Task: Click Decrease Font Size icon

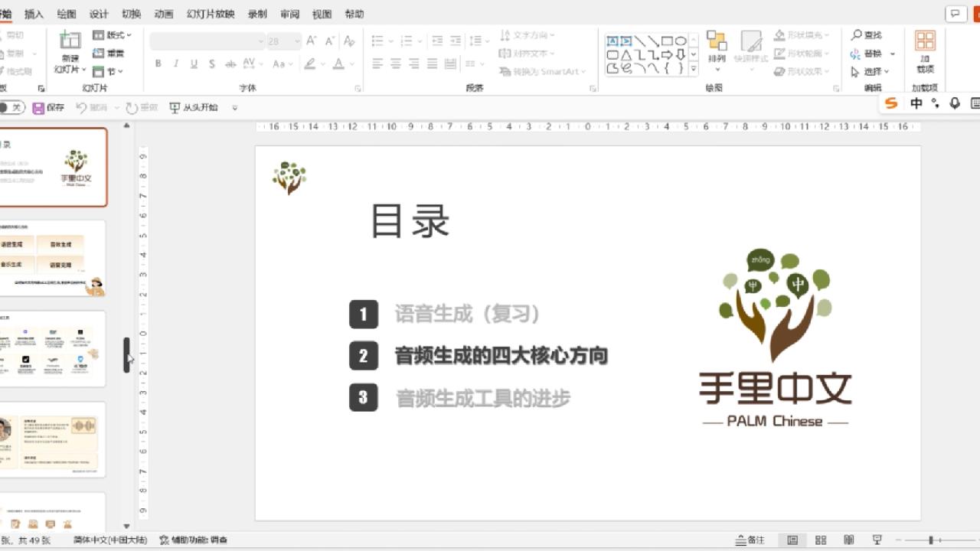Action: click(x=330, y=41)
